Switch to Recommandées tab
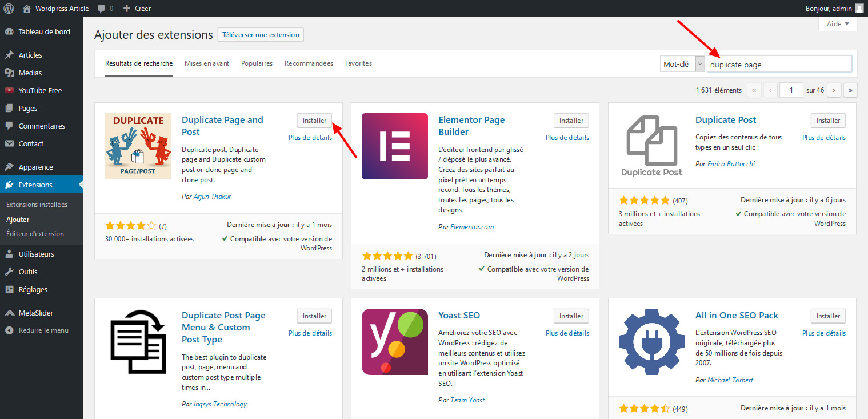868x419 pixels. tap(309, 63)
